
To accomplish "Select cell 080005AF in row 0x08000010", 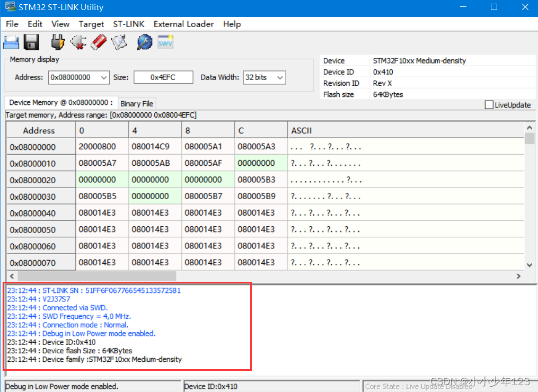I will (208, 163).
